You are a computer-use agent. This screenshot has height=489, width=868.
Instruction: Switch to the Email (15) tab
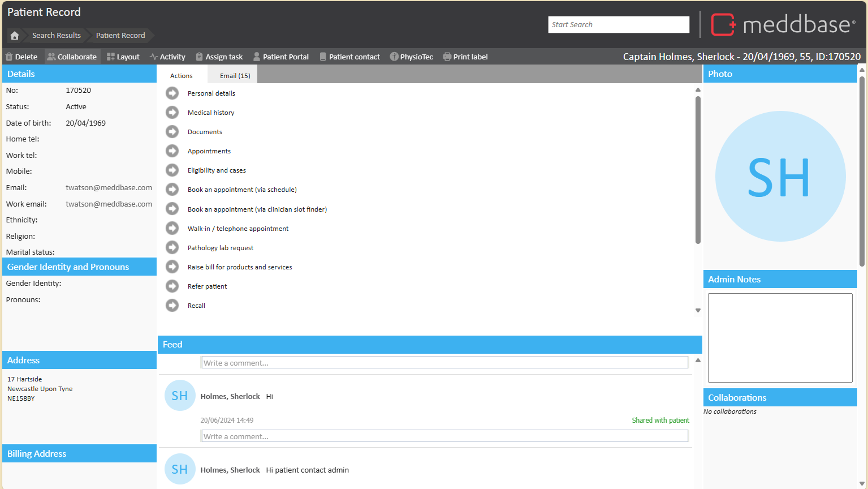pos(235,76)
